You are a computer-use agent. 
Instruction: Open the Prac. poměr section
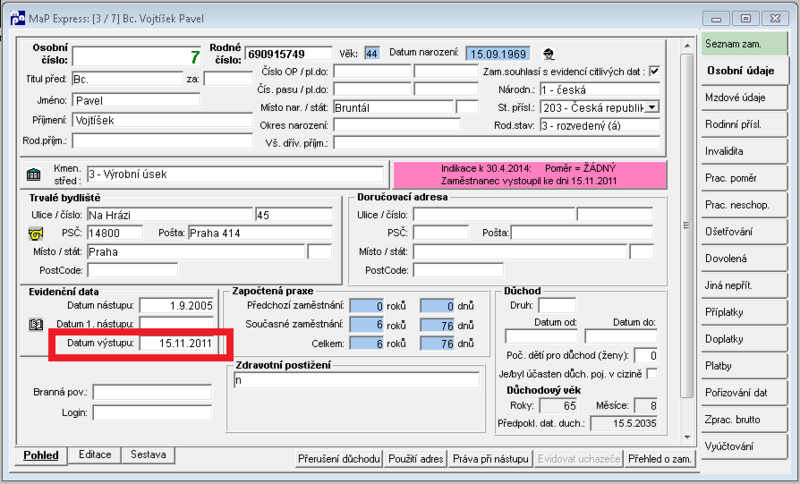coord(744,178)
